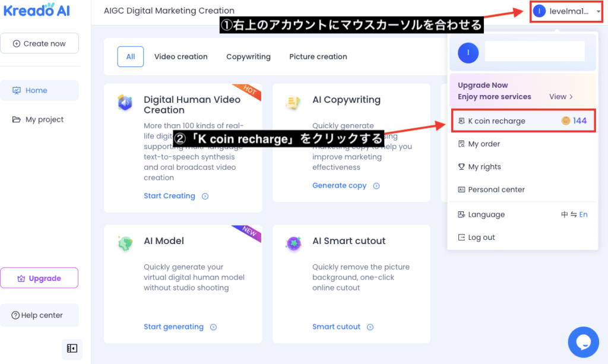Click the Upgrade Now text in banner
608x364 pixels.
(x=483, y=85)
